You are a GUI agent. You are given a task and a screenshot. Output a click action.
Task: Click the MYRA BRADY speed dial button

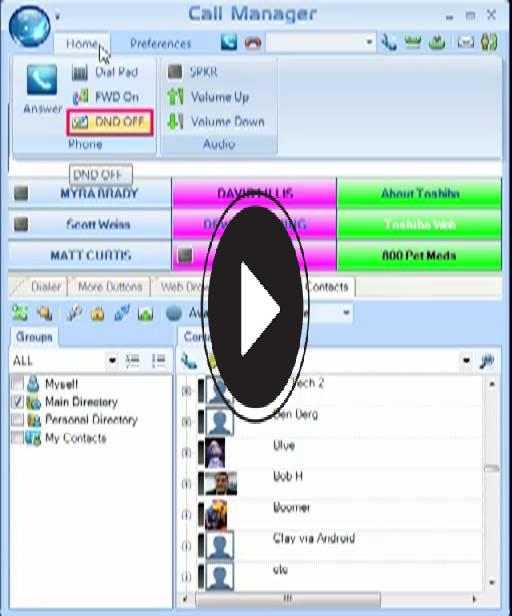(x=90, y=193)
